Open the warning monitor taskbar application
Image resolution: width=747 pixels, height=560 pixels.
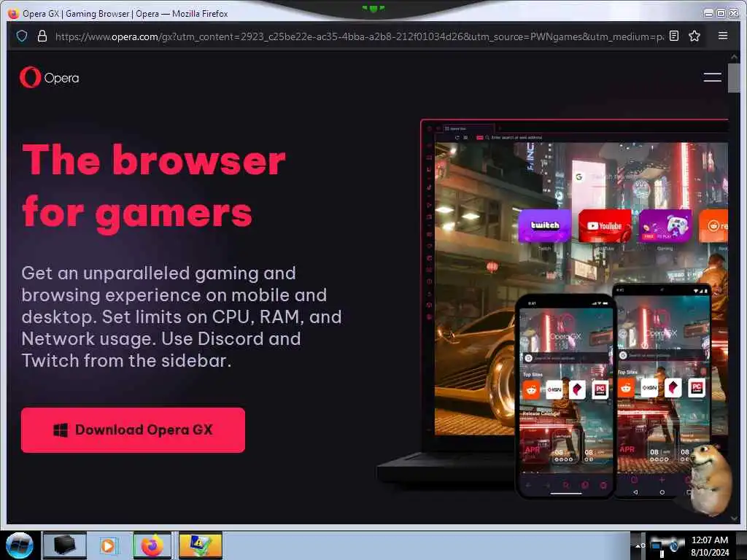(x=200, y=545)
